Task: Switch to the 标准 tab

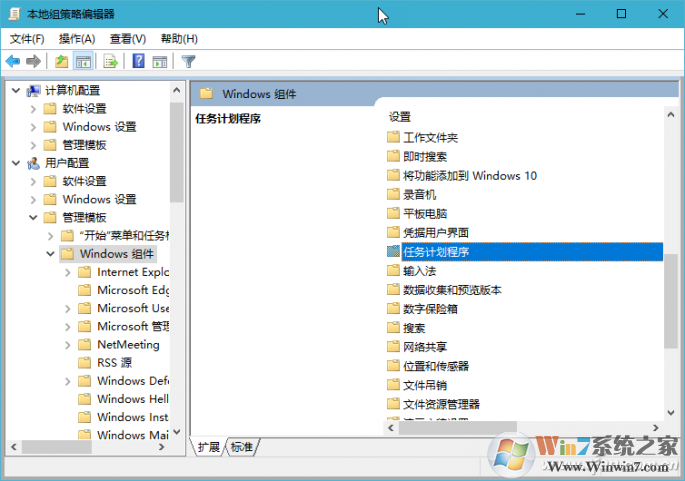Action: (242, 446)
